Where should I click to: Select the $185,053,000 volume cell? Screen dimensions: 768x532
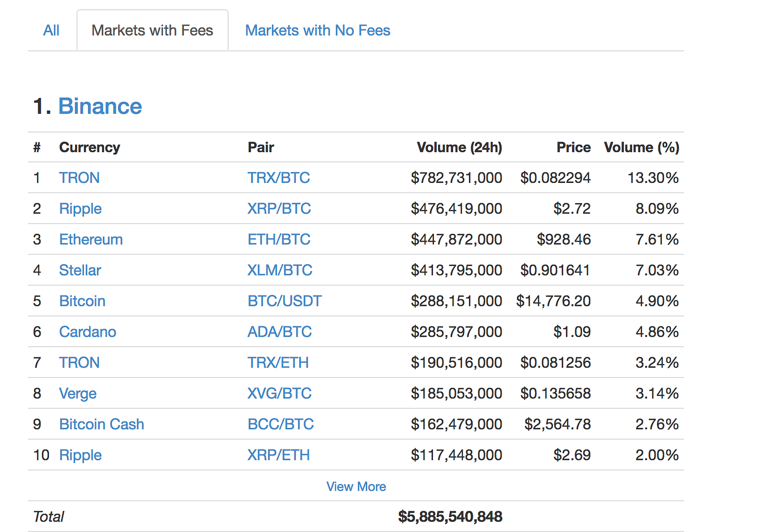click(x=456, y=393)
